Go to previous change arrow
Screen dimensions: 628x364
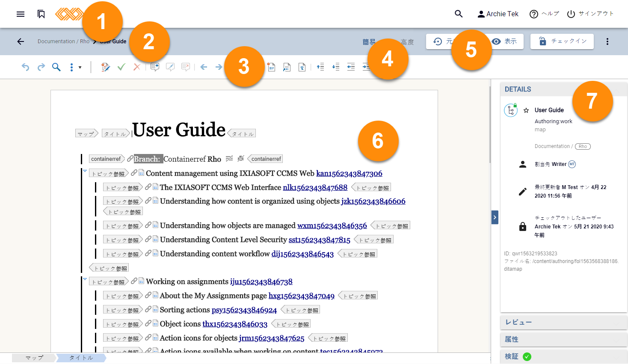pos(204,67)
